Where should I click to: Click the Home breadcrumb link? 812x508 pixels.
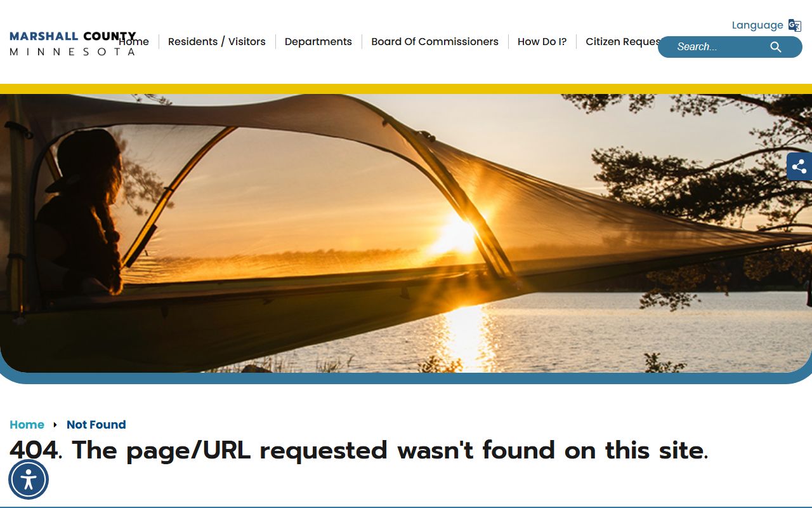click(x=27, y=425)
